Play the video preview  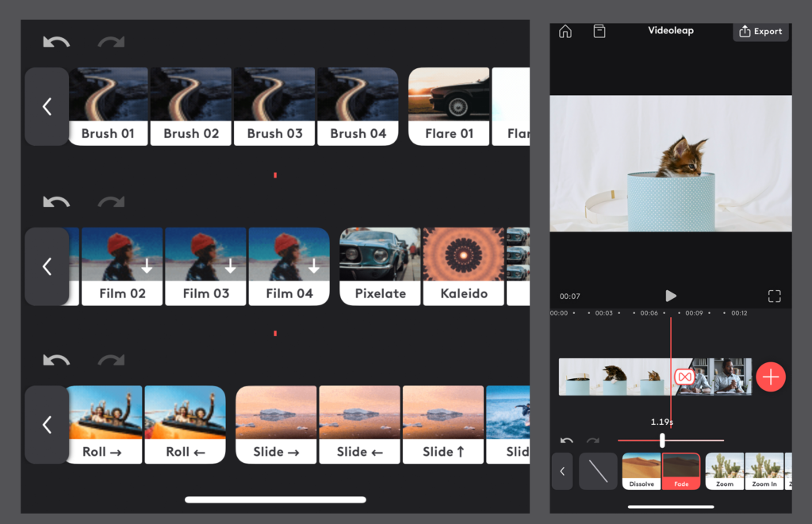(x=671, y=296)
